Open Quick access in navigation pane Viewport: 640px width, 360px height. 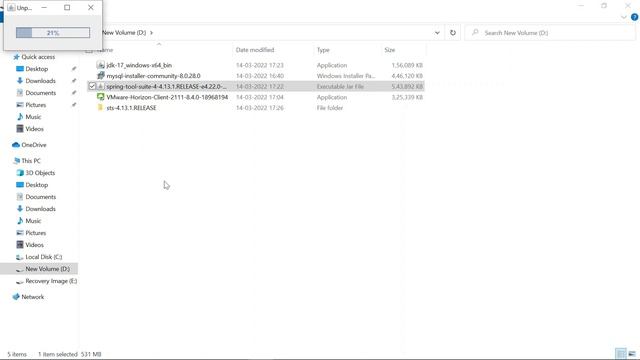(38, 57)
